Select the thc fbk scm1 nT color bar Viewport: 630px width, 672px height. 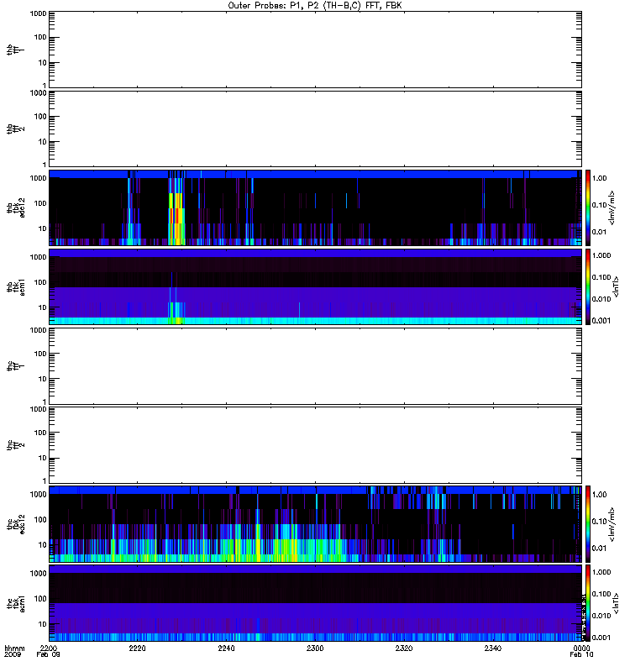(x=588, y=603)
